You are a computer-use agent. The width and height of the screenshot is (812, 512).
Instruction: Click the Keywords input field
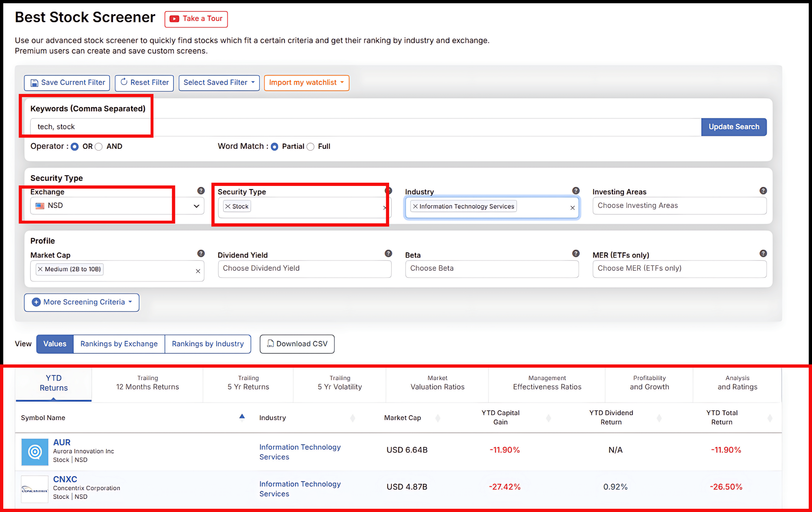(x=365, y=127)
